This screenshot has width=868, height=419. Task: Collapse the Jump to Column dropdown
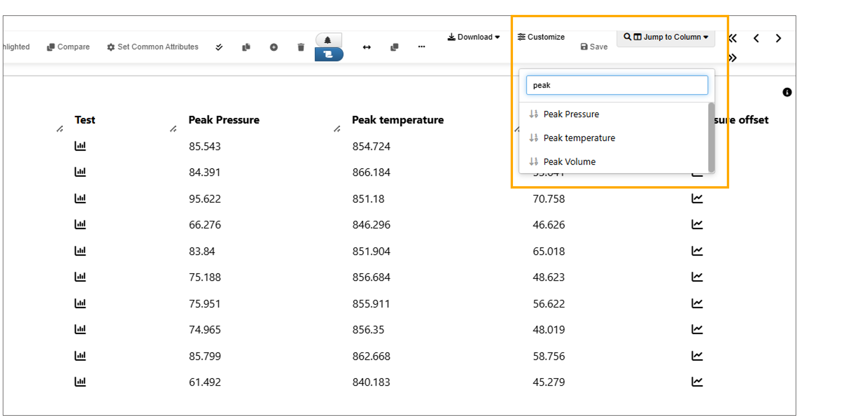665,37
